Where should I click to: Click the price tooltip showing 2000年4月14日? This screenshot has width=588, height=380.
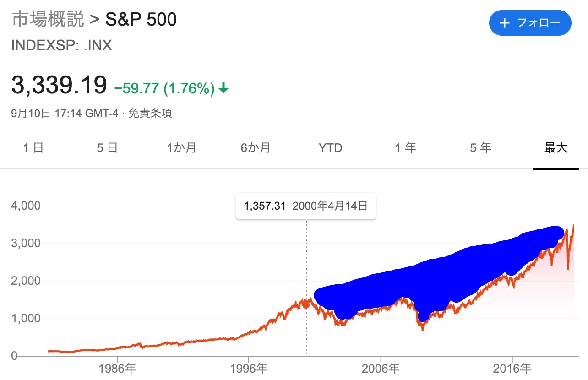(305, 206)
